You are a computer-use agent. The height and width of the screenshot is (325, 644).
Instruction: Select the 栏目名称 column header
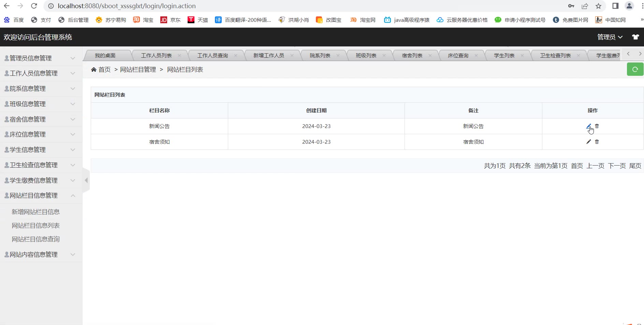tap(159, 111)
